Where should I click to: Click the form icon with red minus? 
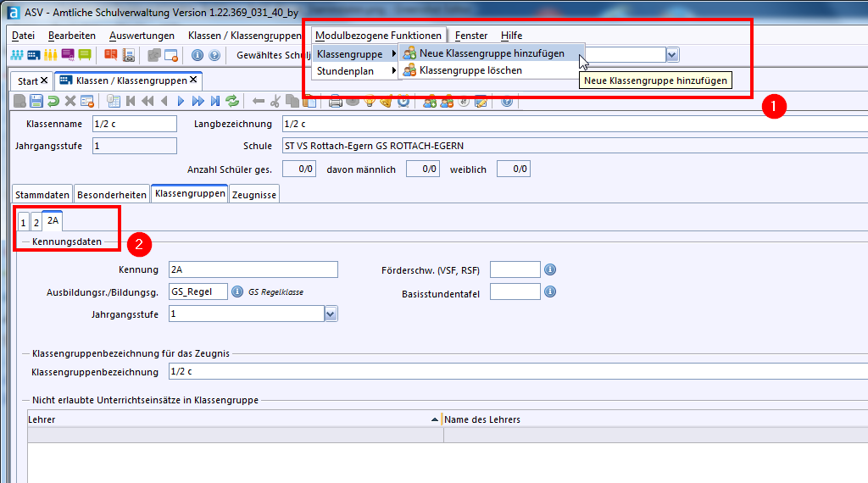[x=87, y=101]
